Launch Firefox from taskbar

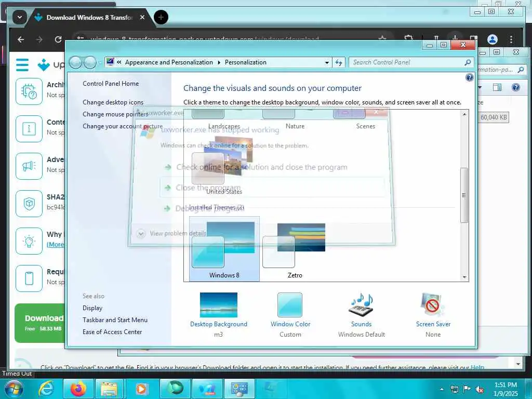pyautogui.click(x=78, y=389)
